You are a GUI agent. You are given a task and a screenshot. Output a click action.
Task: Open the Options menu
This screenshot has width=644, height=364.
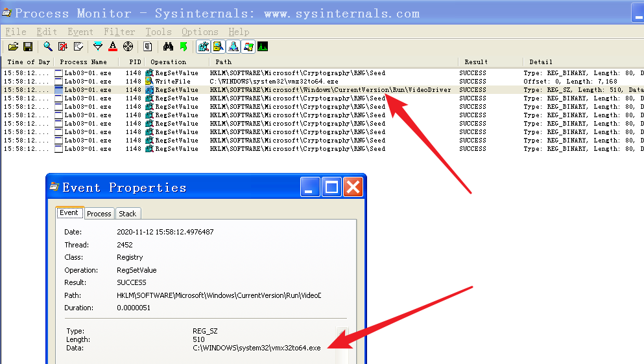click(x=200, y=32)
